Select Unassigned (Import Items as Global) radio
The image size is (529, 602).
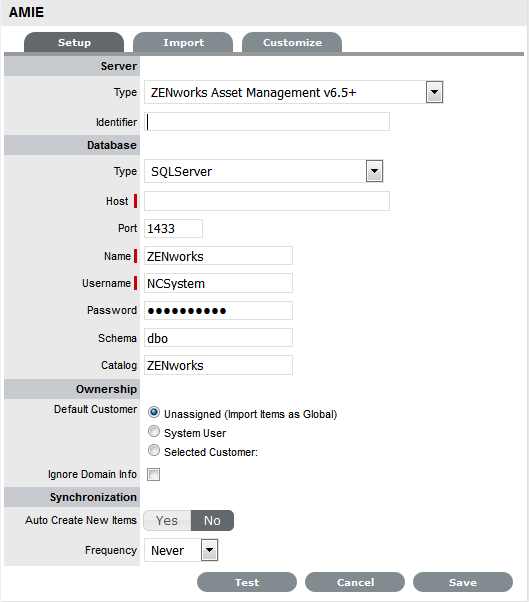pyautogui.click(x=154, y=412)
